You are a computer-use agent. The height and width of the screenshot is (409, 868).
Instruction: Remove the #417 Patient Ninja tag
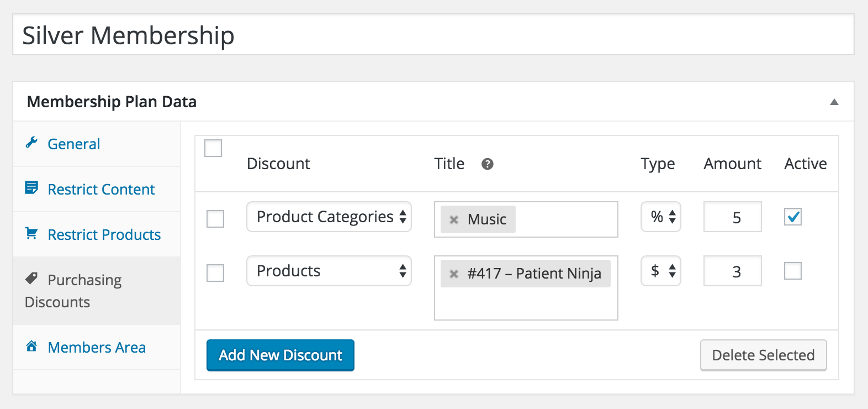[454, 274]
